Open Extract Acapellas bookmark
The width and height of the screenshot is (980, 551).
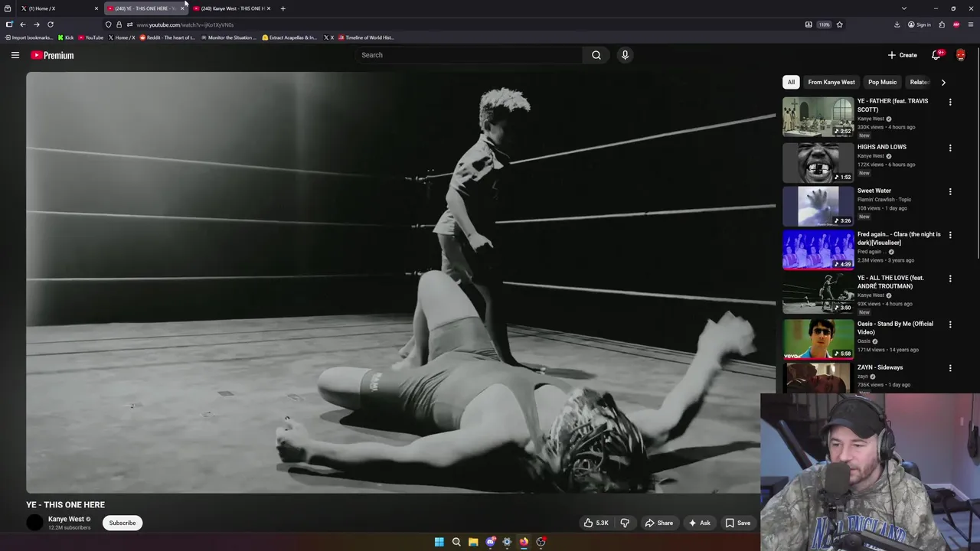click(289, 37)
